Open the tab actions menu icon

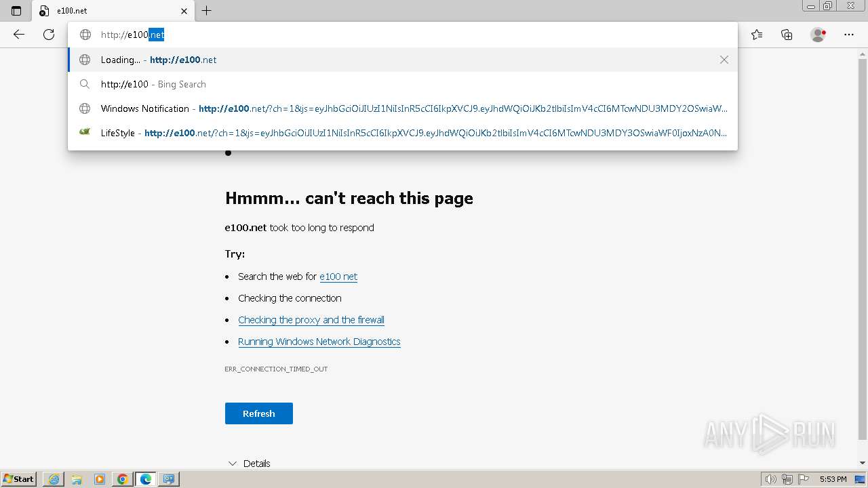[16, 11]
